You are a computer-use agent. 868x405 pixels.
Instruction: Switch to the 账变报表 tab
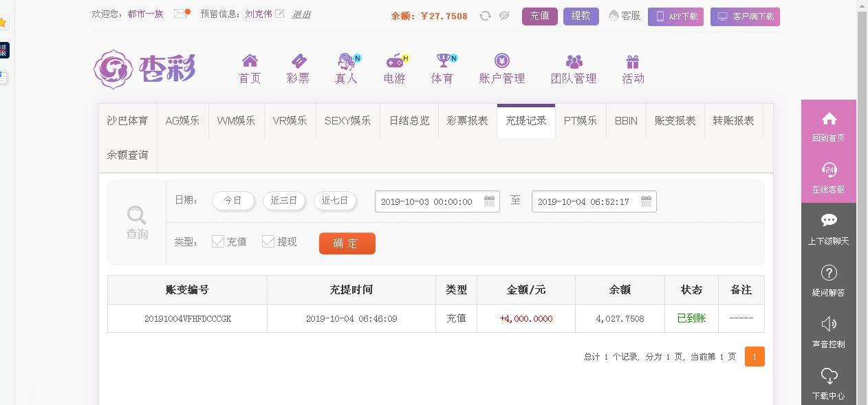(x=675, y=120)
